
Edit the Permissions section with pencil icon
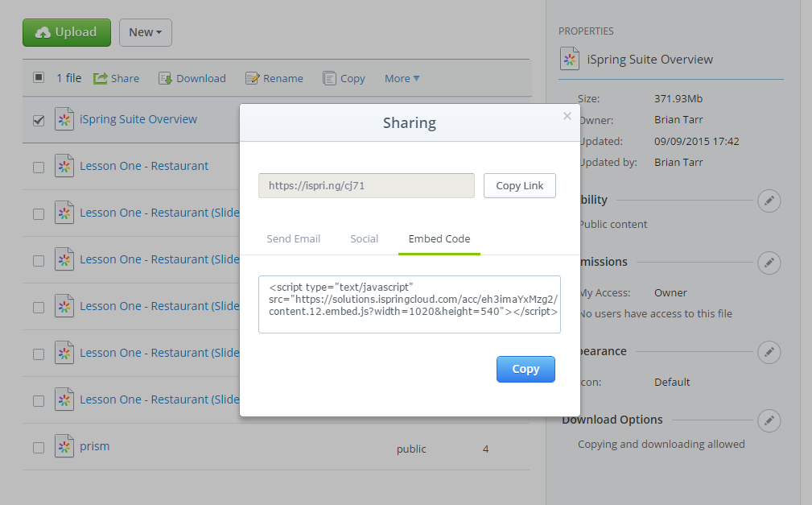point(769,263)
